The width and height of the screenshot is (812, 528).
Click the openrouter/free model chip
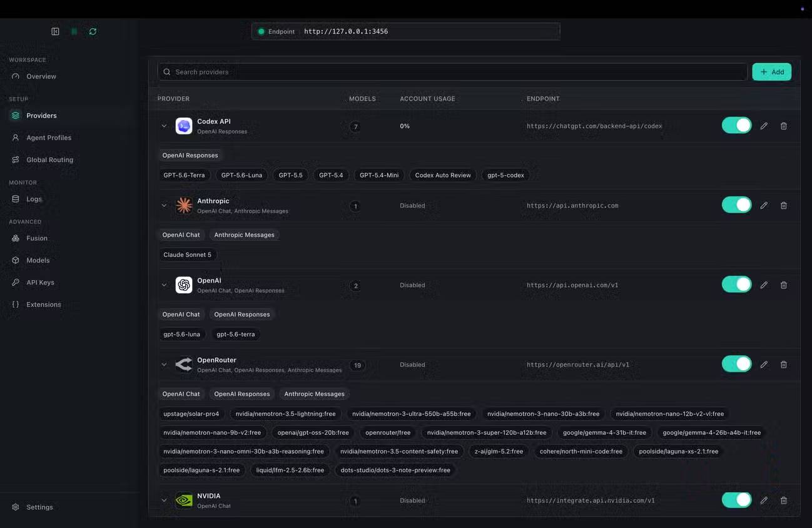pyautogui.click(x=388, y=432)
